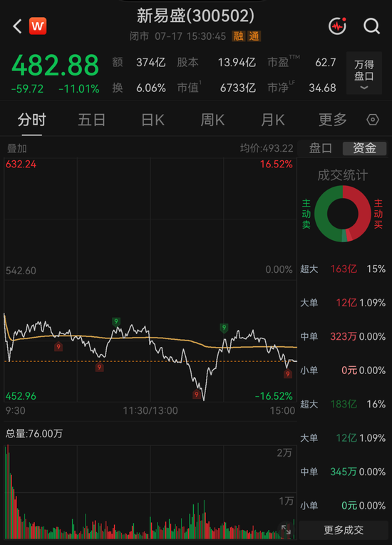Tap the 均价:493.22 label
Viewport: 392px width, 545px height.
coord(267,148)
